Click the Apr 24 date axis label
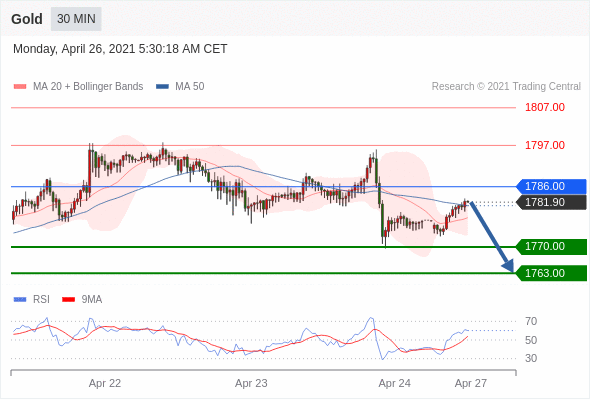This screenshot has height=400, width=590. [394, 383]
